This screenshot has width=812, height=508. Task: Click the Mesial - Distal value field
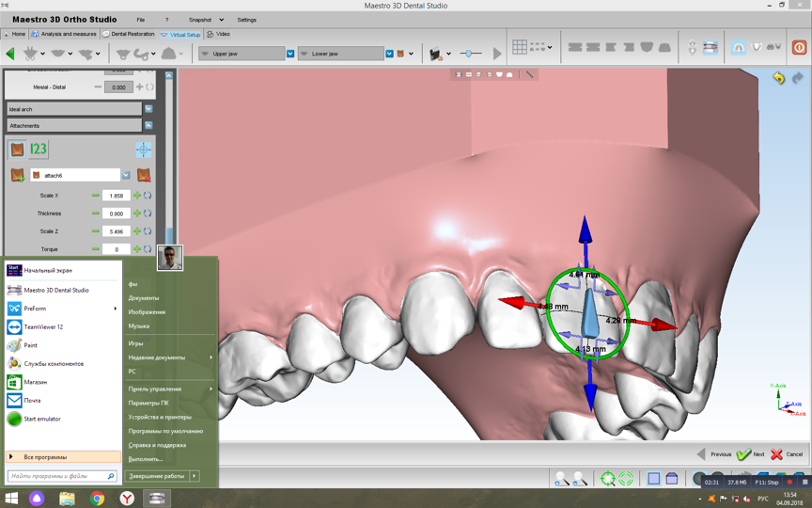tap(118, 87)
